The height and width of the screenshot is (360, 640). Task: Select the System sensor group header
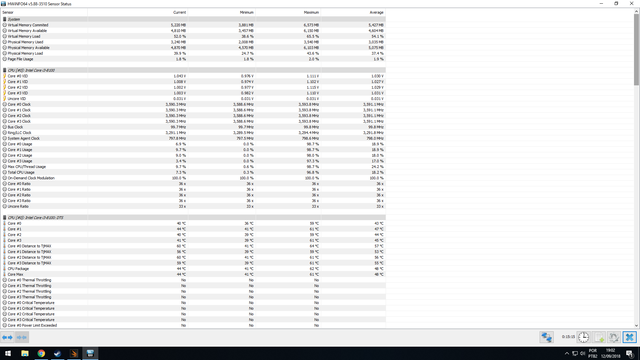click(193, 19)
